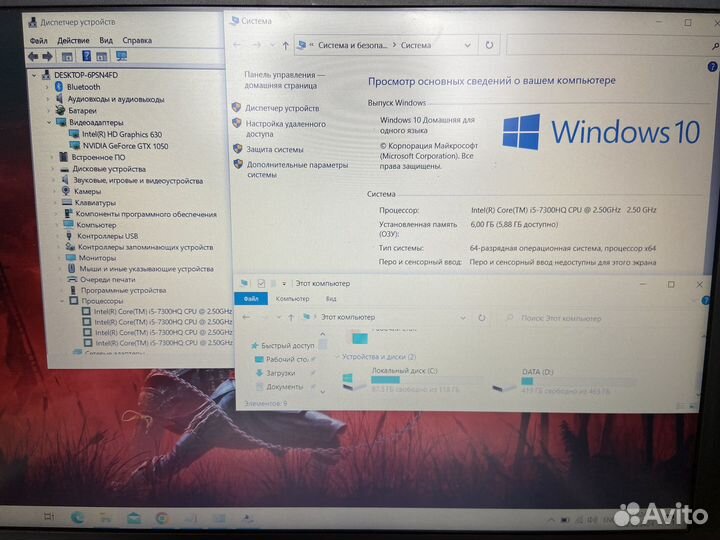Select Контроллеры запоминающих устройств row
The image size is (720, 540).
coord(145,247)
